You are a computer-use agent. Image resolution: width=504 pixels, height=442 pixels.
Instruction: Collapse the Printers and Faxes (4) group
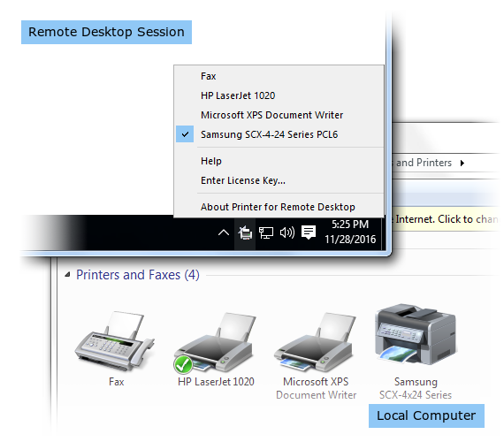tap(67, 275)
